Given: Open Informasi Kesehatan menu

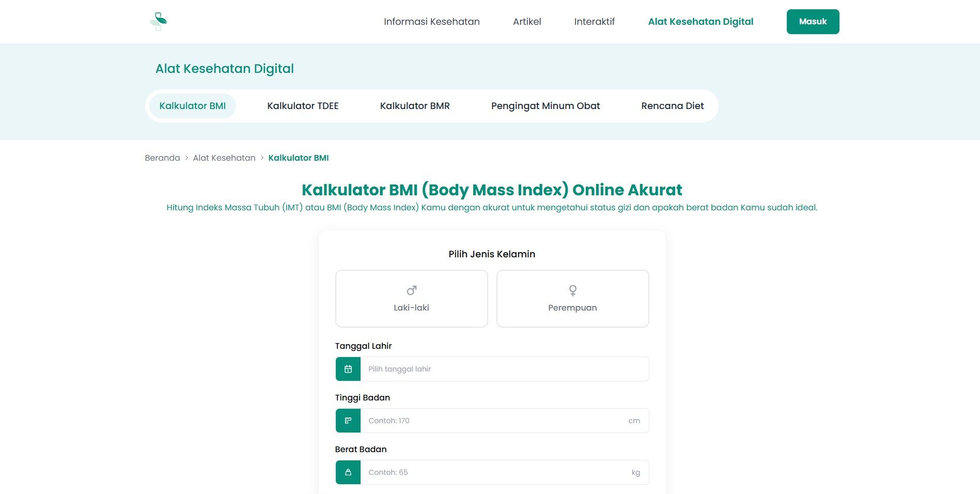Looking at the screenshot, I should 432,22.
